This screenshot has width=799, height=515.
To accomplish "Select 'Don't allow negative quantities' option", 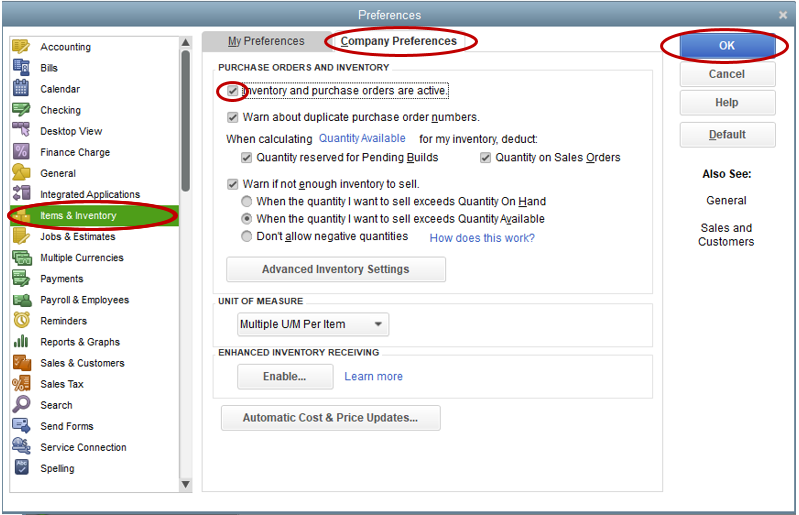I will (x=246, y=236).
